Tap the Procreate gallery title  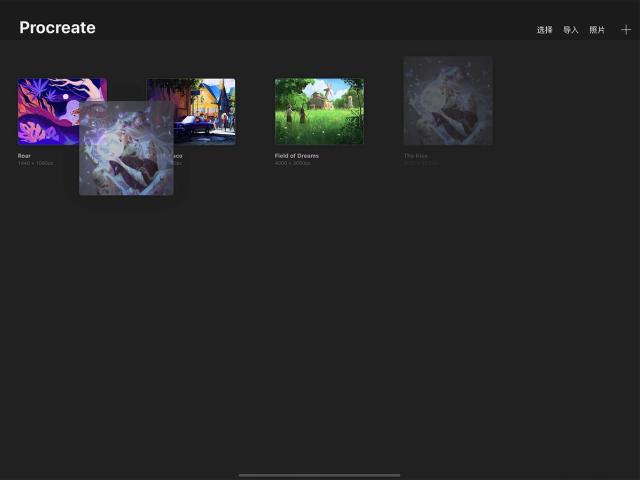click(58, 28)
